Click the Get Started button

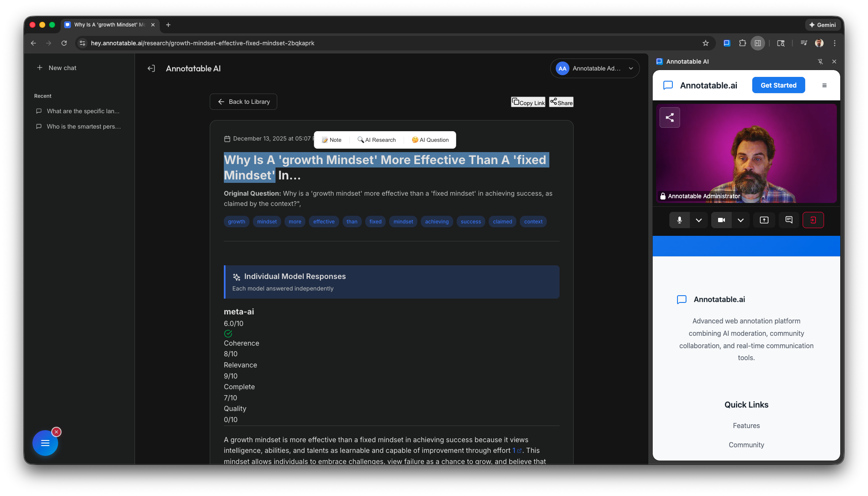pyautogui.click(x=778, y=85)
